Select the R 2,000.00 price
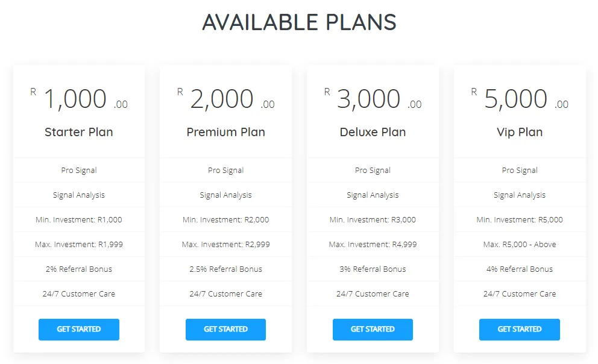This screenshot has width=598, height=364. (226, 99)
